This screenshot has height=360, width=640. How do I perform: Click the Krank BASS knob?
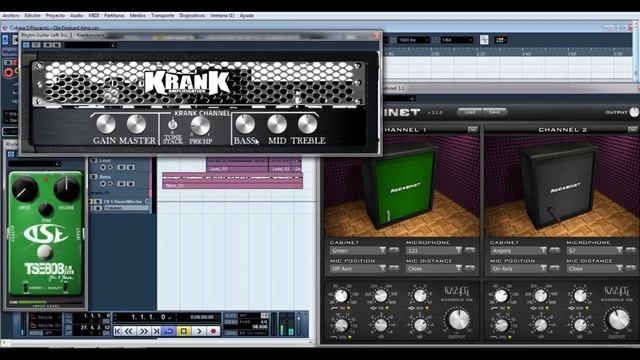point(245,124)
